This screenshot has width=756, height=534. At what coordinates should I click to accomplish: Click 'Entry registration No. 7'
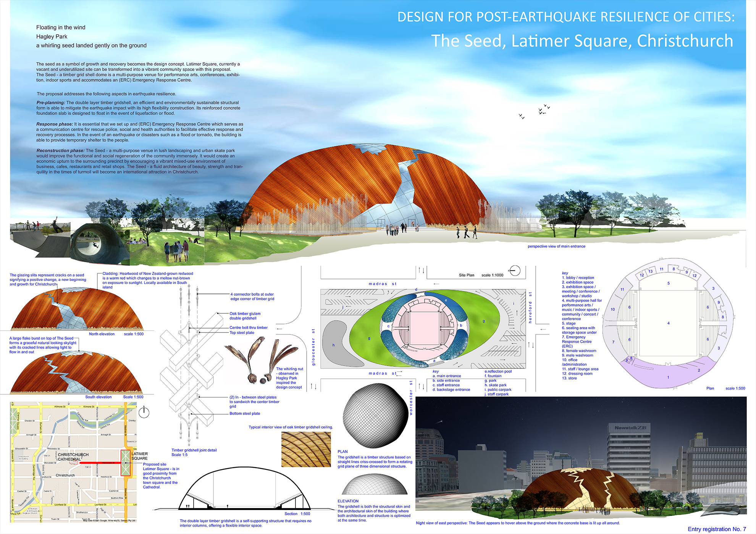tap(717, 529)
